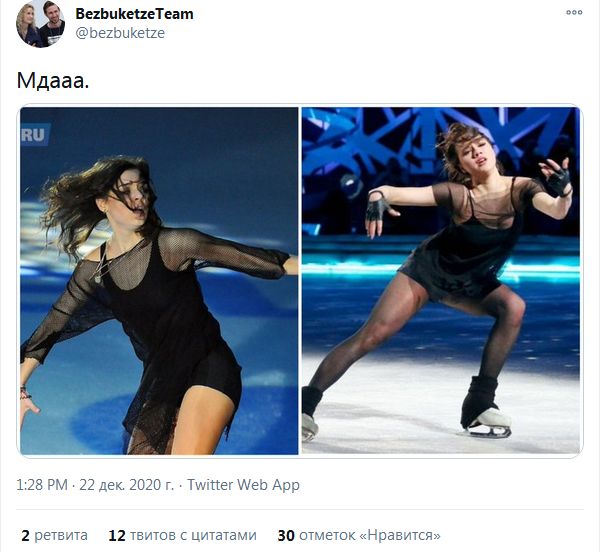The width and height of the screenshot is (615, 552).
Task: Click the divider line below the timestamp
Action: [x=300, y=510]
